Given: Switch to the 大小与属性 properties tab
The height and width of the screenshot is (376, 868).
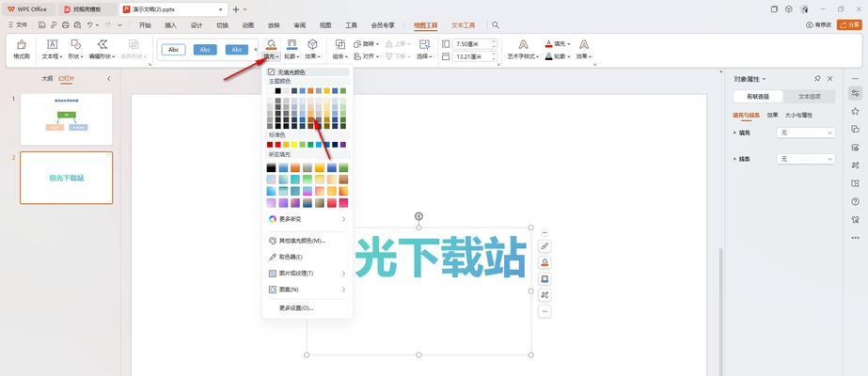Looking at the screenshot, I should [x=798, y=115].
